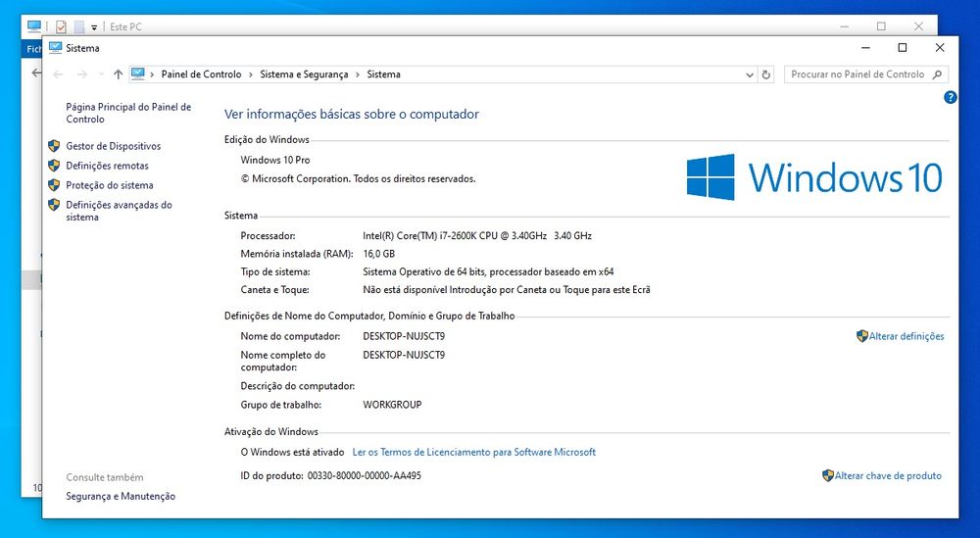
Task: Maximize the Este PC window
Action: point(881,26)
